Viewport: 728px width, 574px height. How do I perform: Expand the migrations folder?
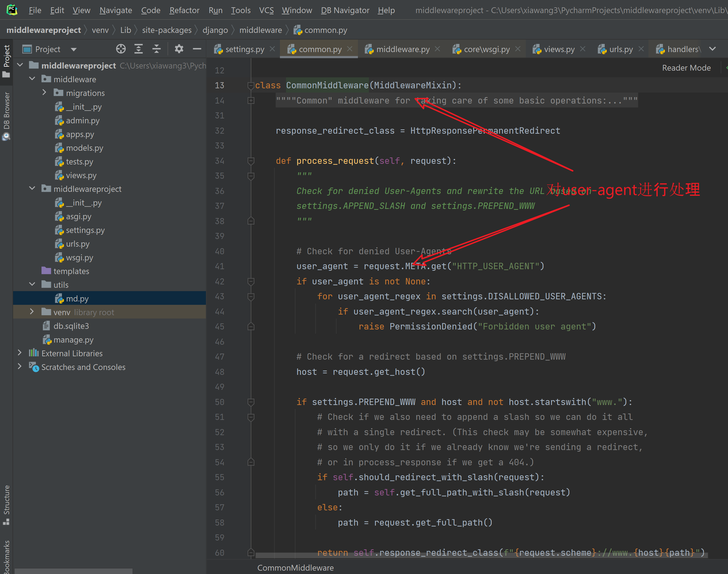(x=44, y=93)
